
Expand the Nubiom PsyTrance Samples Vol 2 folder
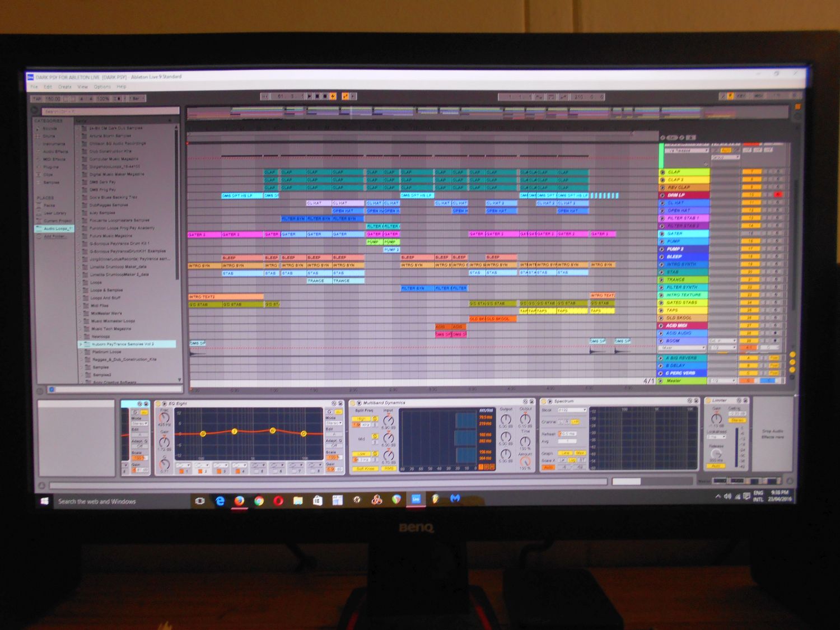pos(81,344)
